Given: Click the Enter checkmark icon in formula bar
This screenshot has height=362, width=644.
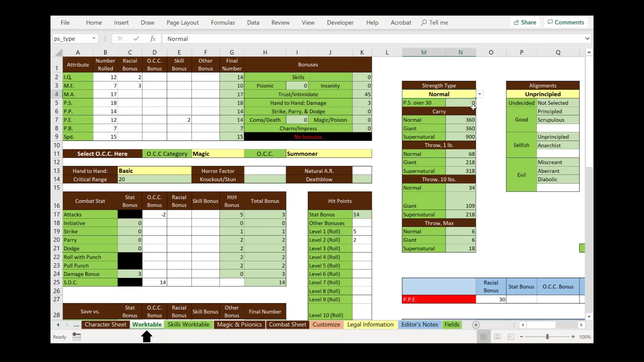Looking at the screenshot, I should pos(136,39).
